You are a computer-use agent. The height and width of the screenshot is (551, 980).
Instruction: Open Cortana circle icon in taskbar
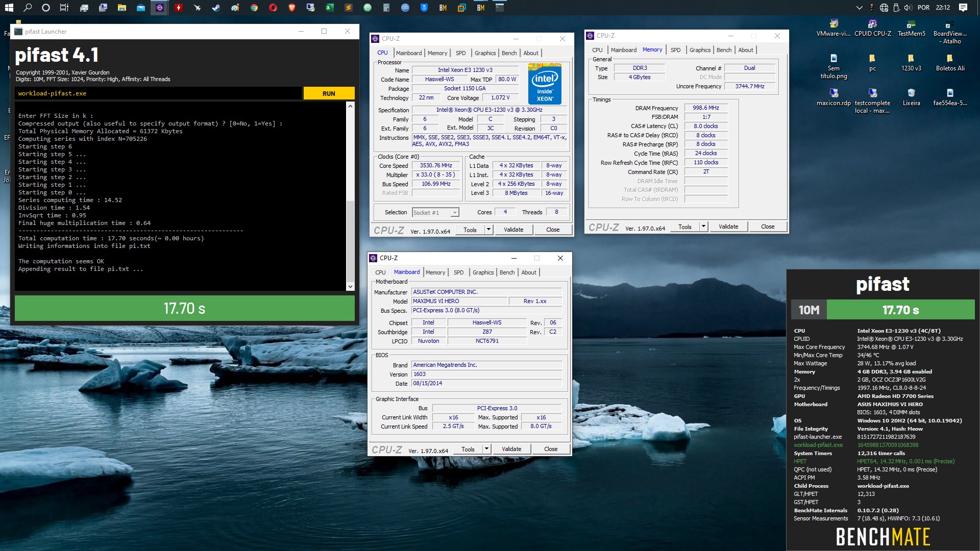(x=46, y=8)
